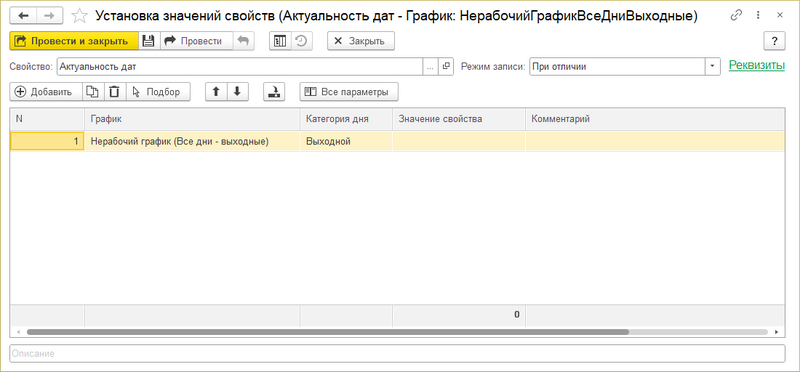800x372 pixels.
Task: Click the Подбор button
Action: pos(158,92)
